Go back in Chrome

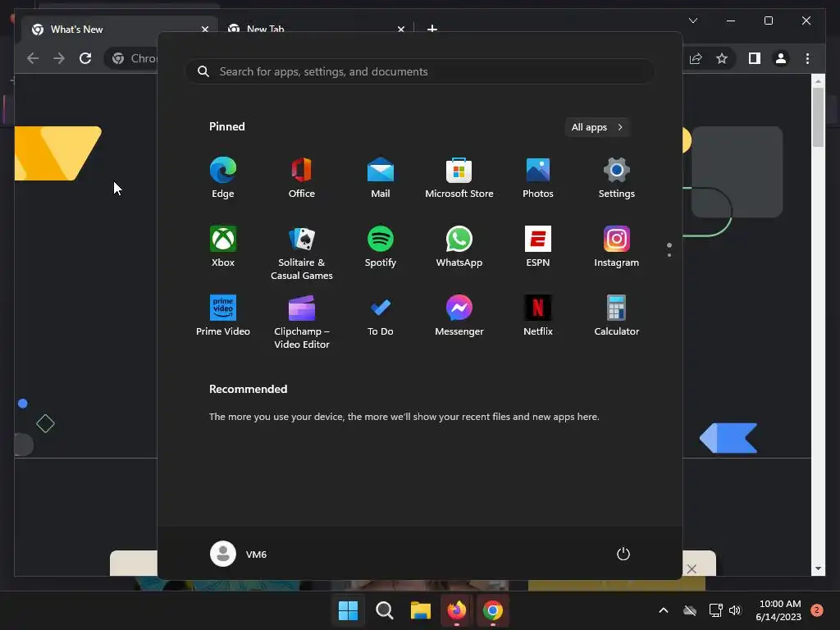tap(33, 58)
